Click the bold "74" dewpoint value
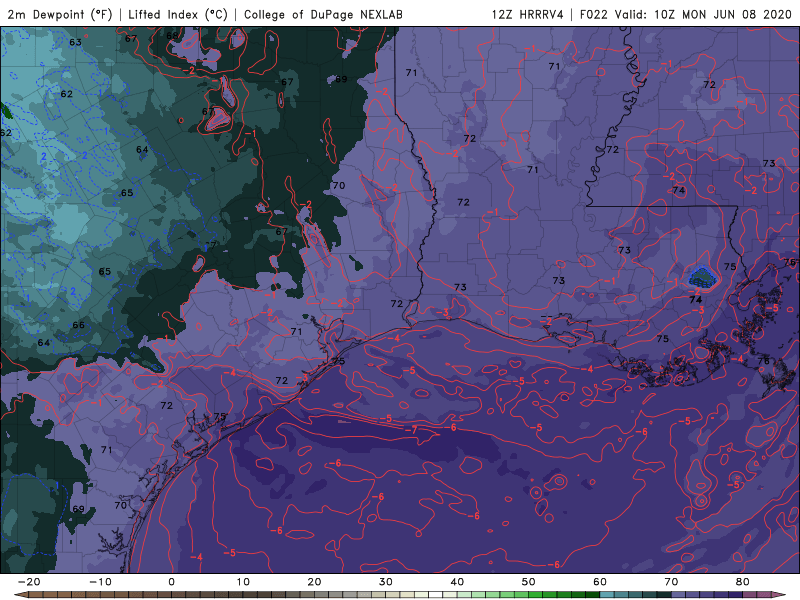Viewport: 800px width, 600px height. 695,300
